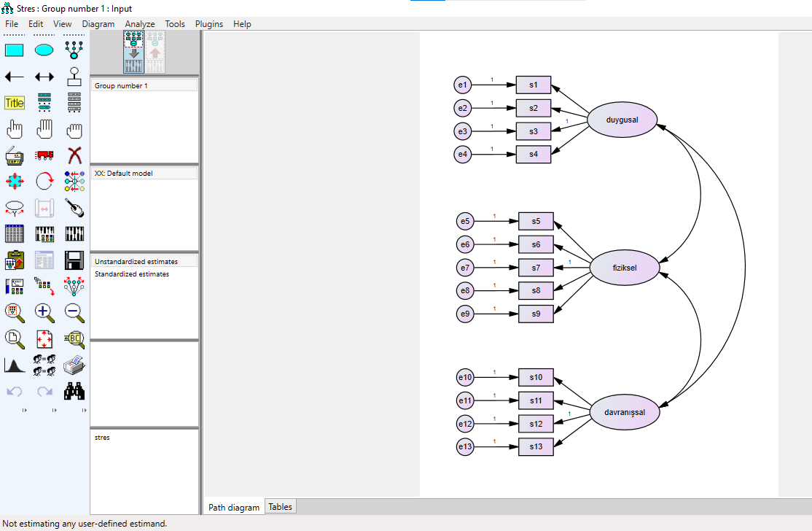This screenshot has height=531, width=812.
Task: Open the Plugins menu
Action: click(x=209, y=24)
